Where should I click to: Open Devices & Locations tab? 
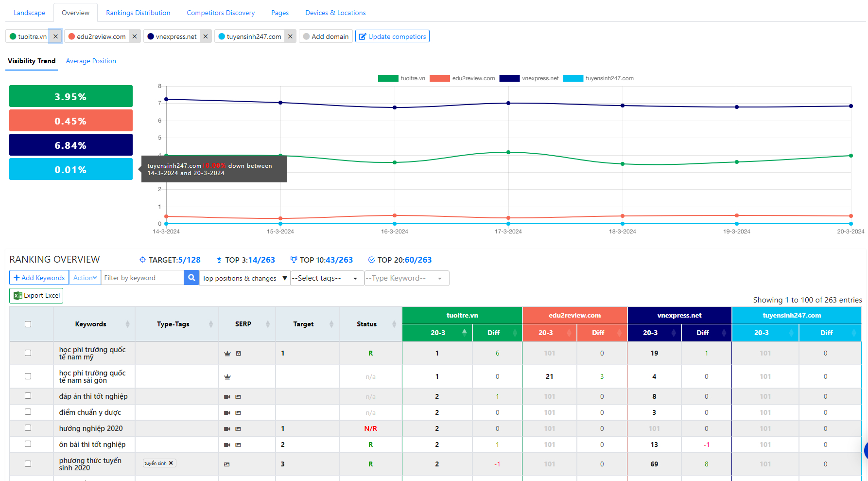[335, 13]
